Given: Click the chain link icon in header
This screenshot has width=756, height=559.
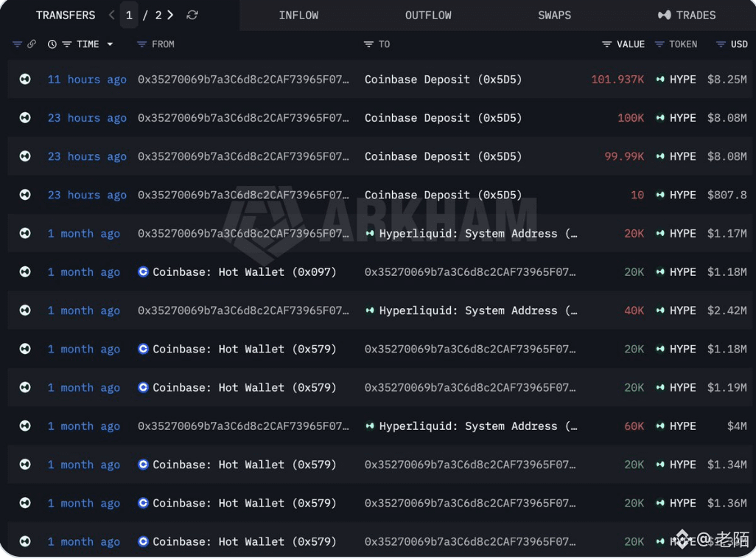Looking at the screenshot, I should [32, 44].
